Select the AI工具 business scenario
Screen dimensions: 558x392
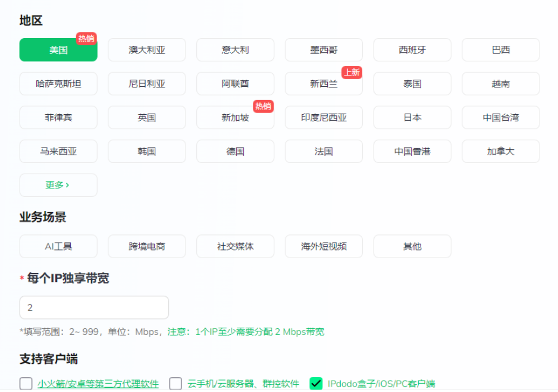58,246
